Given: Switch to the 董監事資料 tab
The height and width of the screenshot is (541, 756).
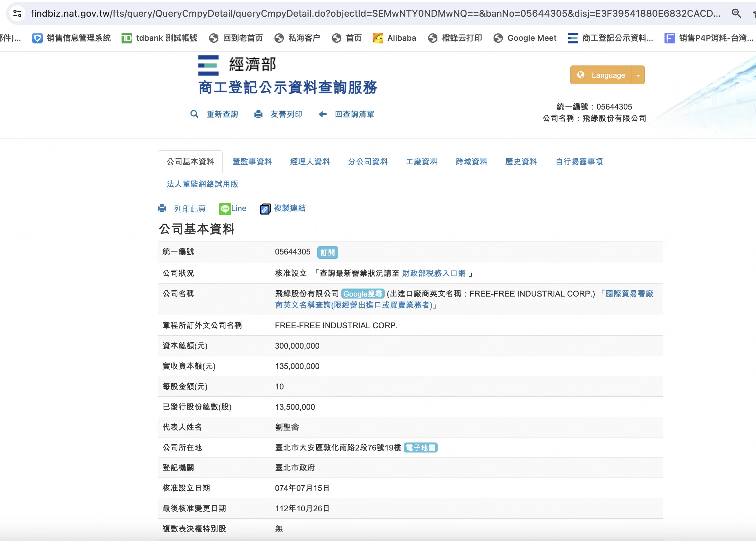Looking at the screenshot, I should tap(252, 162).
